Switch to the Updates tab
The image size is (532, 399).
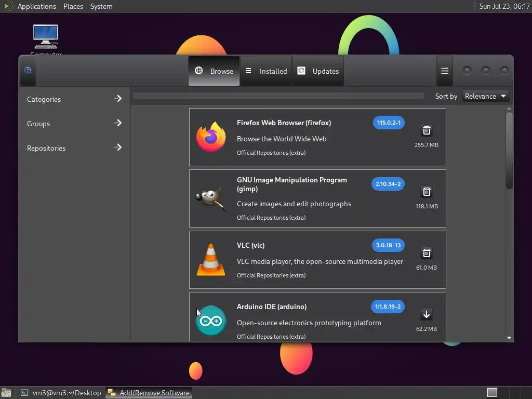[x=318, y=71]
